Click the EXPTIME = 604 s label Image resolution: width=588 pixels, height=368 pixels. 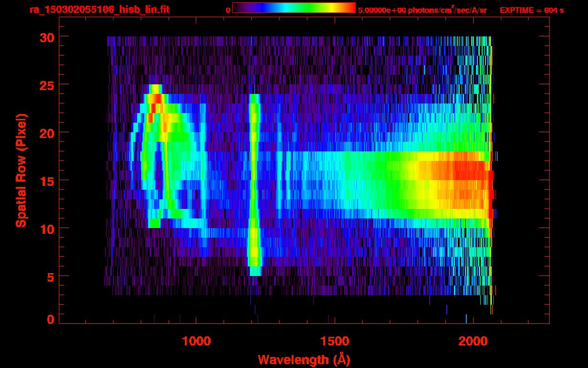click(x=531, y=10)
